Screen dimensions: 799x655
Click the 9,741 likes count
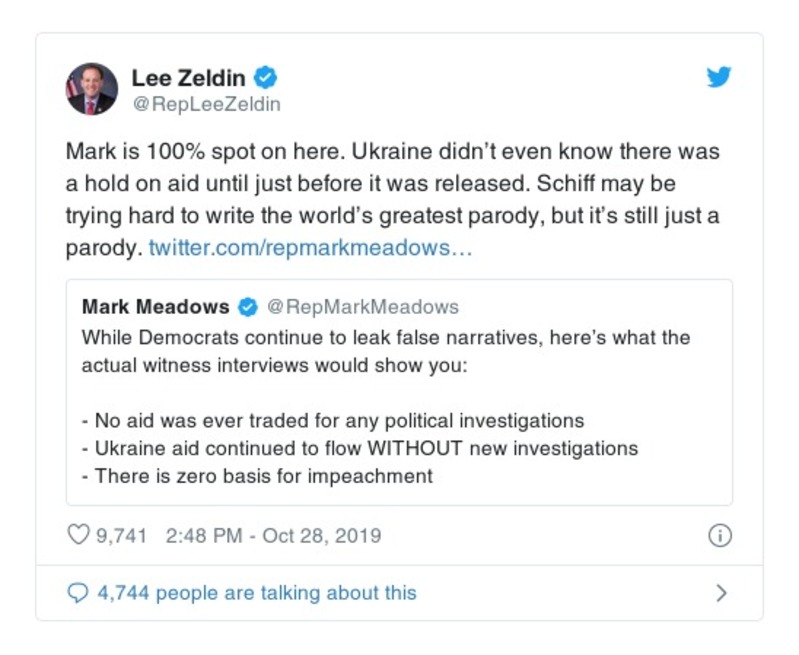pyautogui.click(x=121, y=536)
